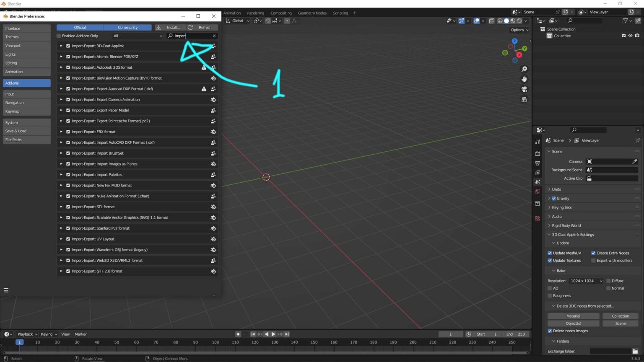This screenshot has width=644, height=362.
Task: Click the eyedropper icon in Camera field
Action: click(634, 161)
